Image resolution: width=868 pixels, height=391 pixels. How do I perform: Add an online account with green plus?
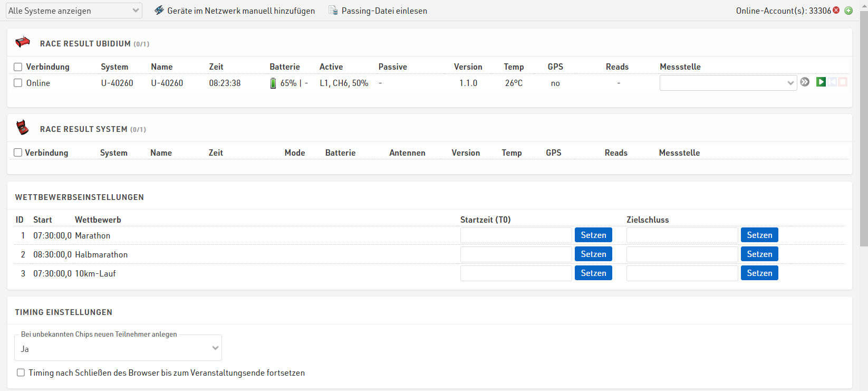(x=848, y=11)
